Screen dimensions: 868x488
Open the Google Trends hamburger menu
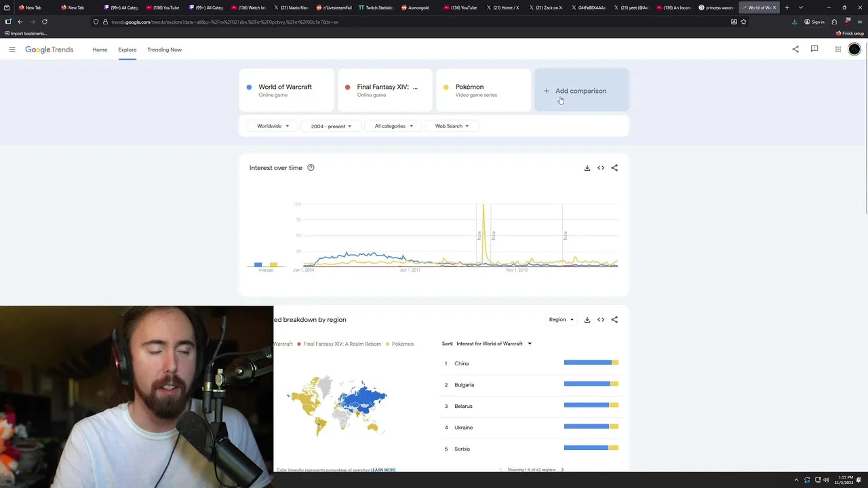12,49
